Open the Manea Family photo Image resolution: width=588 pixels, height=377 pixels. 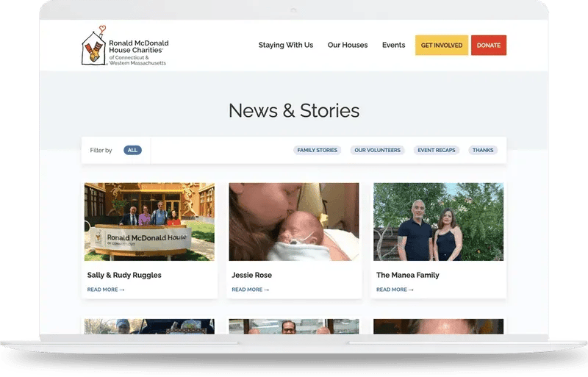pyautogui.click(x=438, y=222)
